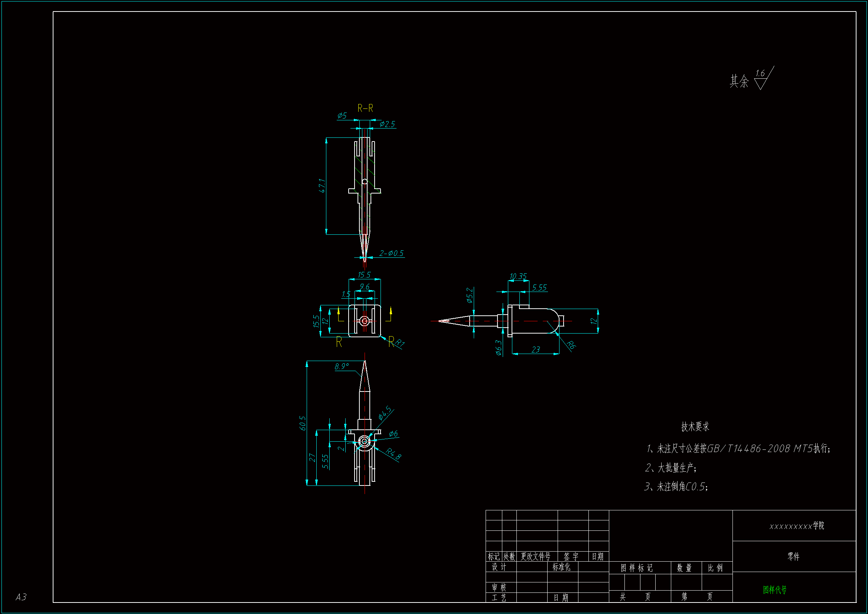The height and width of the screenshot is (614, 868).
Task: Click the A3 paper size label
Action: (x=21, y=597)
